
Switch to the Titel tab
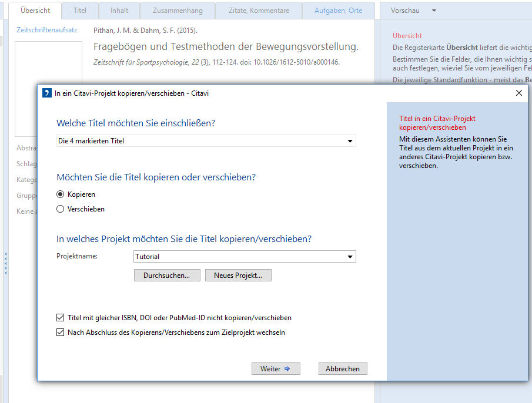coord(80,11)
